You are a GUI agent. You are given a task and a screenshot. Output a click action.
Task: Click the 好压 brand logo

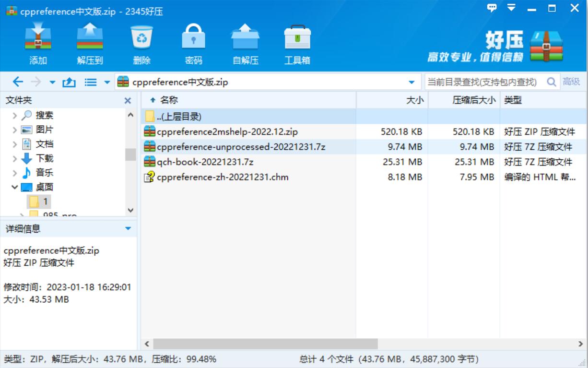coord(496,47)
